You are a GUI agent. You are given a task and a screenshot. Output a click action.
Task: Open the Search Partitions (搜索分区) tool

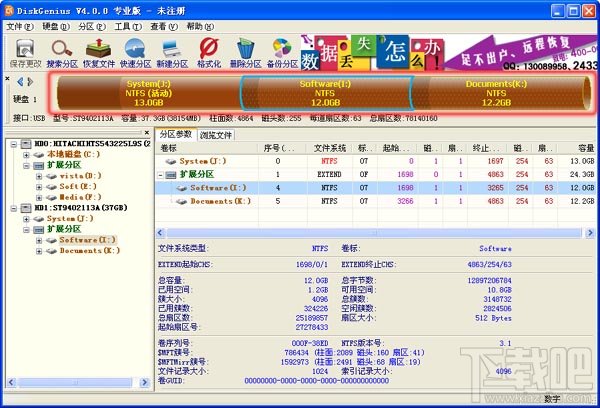pos(62,54)
